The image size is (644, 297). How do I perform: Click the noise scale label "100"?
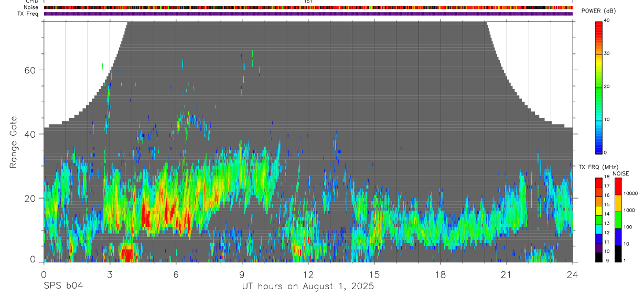click(x=628, y=227)
